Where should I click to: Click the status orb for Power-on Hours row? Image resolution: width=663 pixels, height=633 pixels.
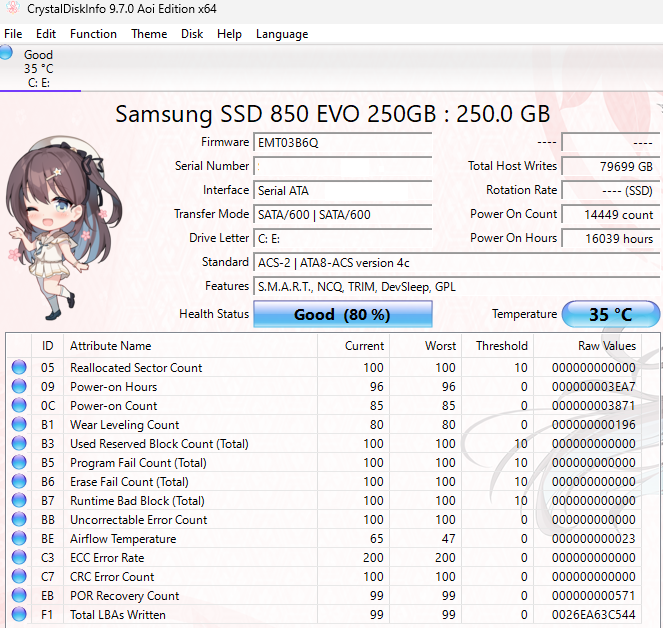tap(18, 387)
